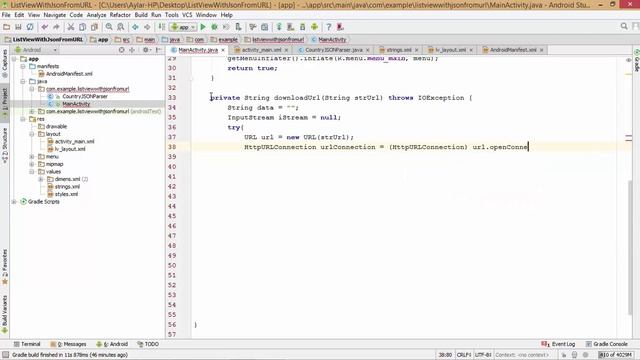
Task: Click the CRLF line separator in status bar
Action: (464, 355)
